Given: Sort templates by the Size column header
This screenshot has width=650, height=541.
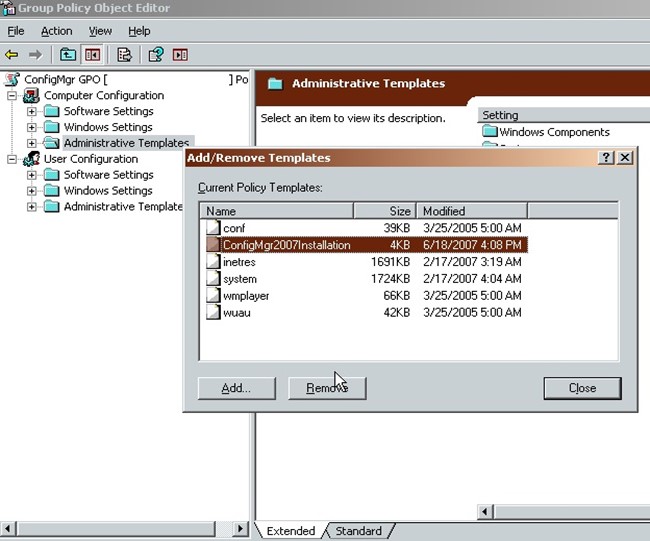Looking at the screenshot, I should pyautogui.click(x=384, y=211).
